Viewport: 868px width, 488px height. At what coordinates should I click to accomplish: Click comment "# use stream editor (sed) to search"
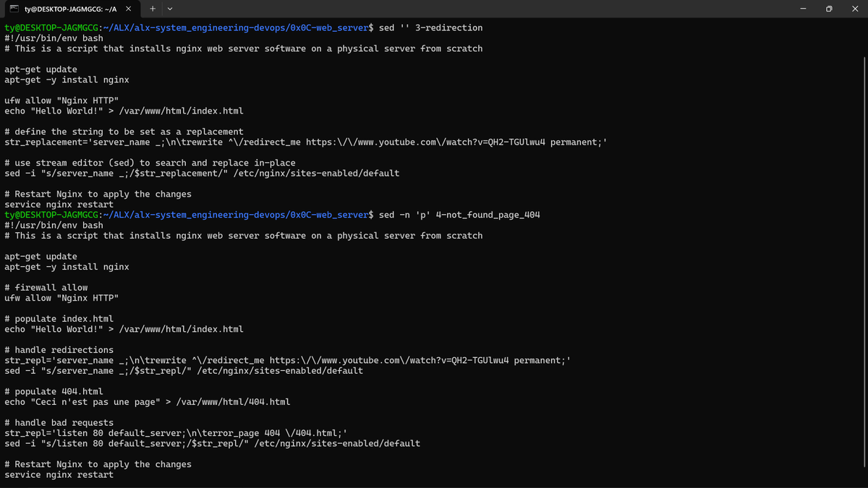[150, 163]
